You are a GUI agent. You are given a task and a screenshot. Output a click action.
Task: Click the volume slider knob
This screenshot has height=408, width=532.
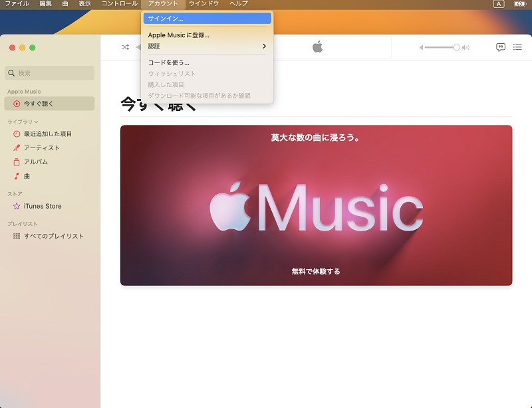(456, 47)
